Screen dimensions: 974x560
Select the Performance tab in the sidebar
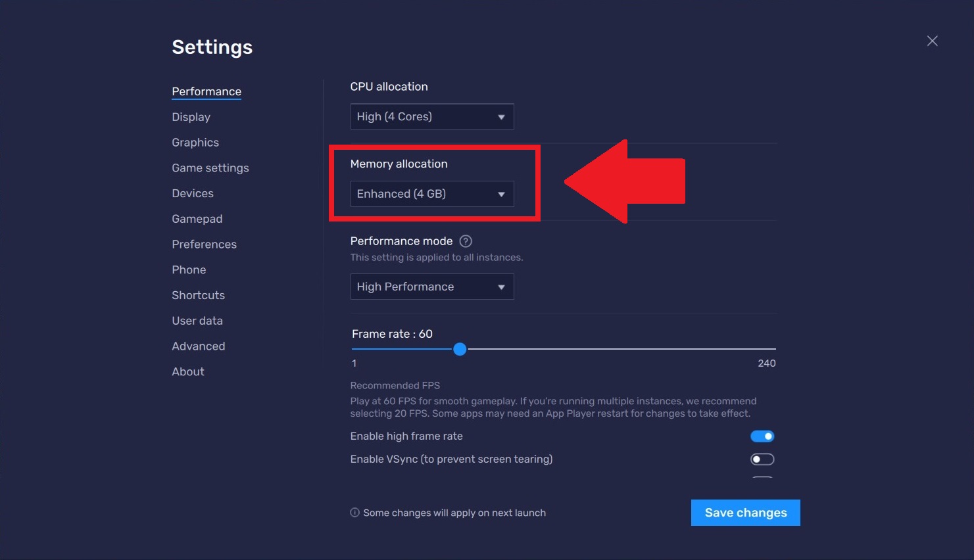pos(207,91)
